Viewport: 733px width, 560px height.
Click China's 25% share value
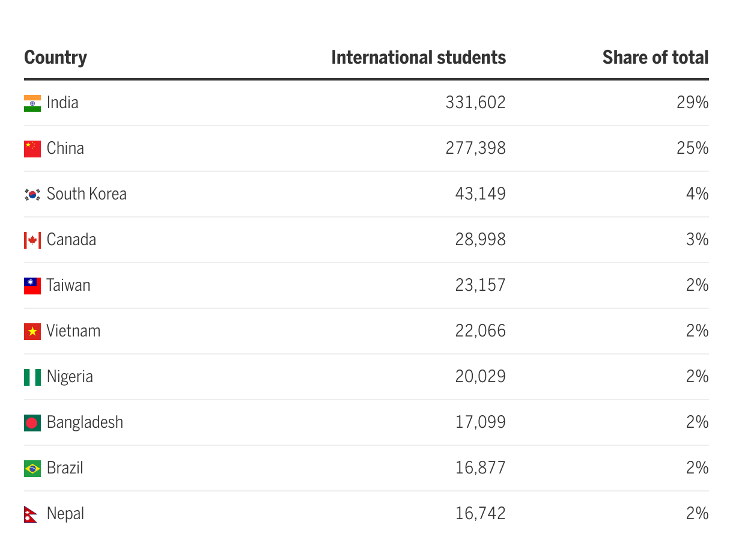pyautogui.click(x=692, y=148)
